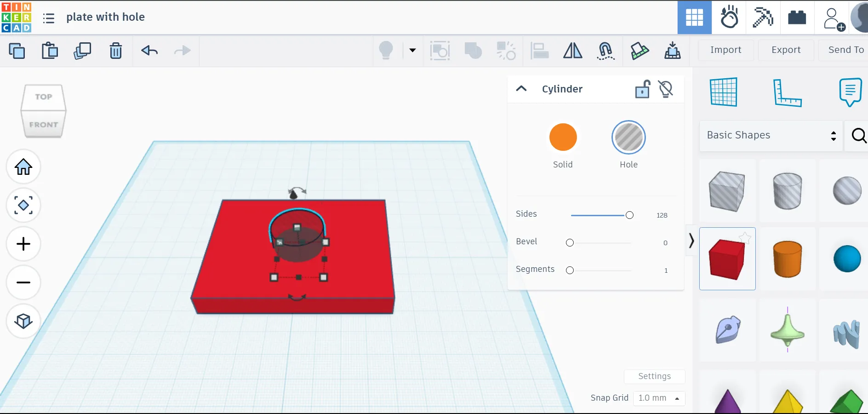This screenshot has width=868, height=414.
Task: Click Home view button
Action: coord(23,167)
